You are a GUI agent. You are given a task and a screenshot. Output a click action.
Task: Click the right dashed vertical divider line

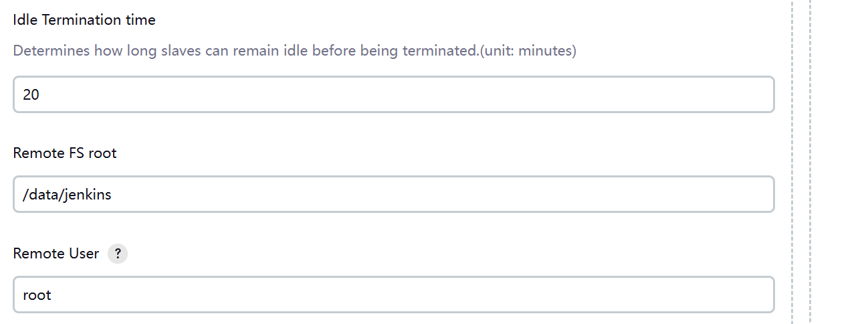tap(810, 161)
